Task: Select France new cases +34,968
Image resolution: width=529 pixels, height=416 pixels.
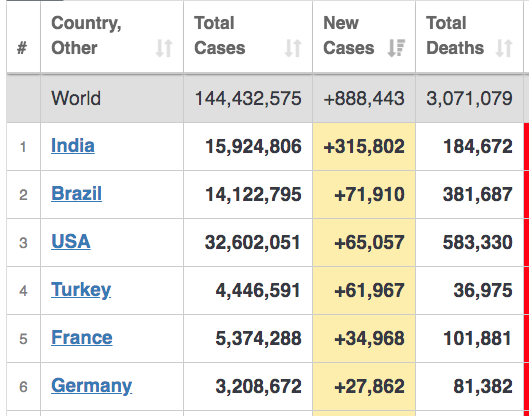Action: click(x=369, y=338)
